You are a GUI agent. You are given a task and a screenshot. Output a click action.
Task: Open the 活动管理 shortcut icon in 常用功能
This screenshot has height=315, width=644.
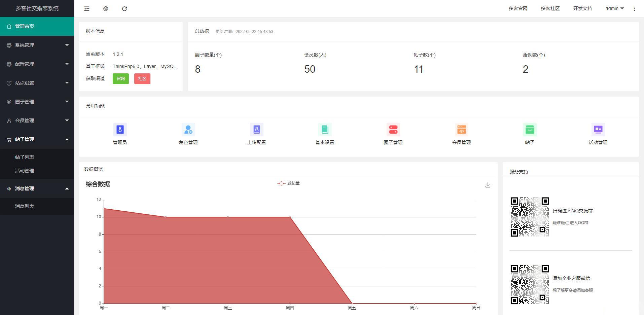click(x=598, y=130)
